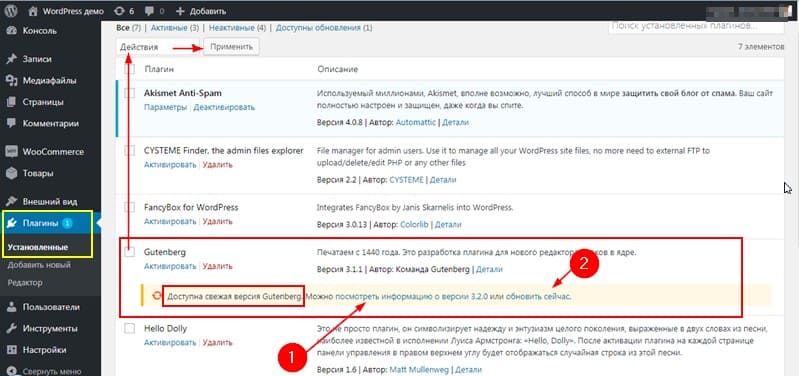Select Установленные plugins submenu

coord(38,248)
